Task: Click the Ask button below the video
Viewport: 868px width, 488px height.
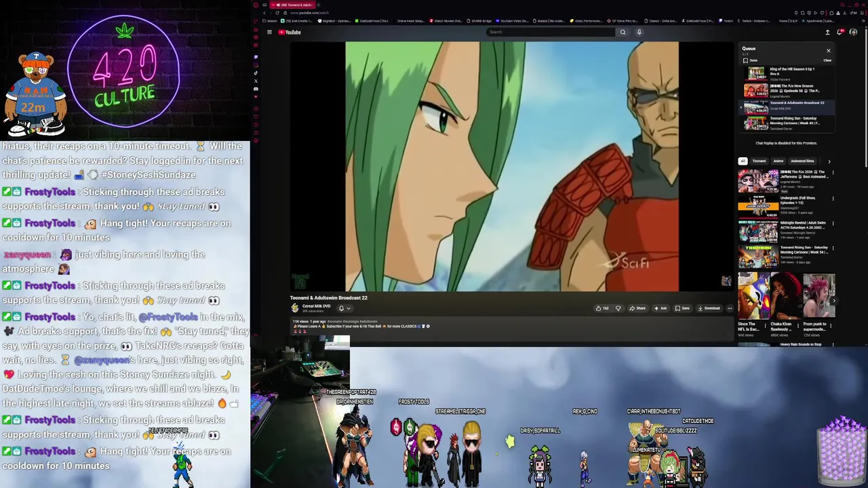Action: (x=660, y=308)
